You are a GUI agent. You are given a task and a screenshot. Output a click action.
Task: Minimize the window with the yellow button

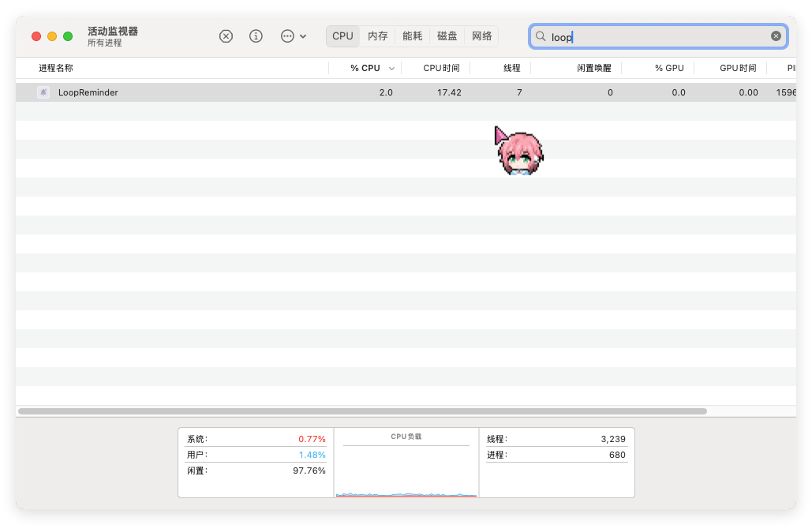[52, 36]
